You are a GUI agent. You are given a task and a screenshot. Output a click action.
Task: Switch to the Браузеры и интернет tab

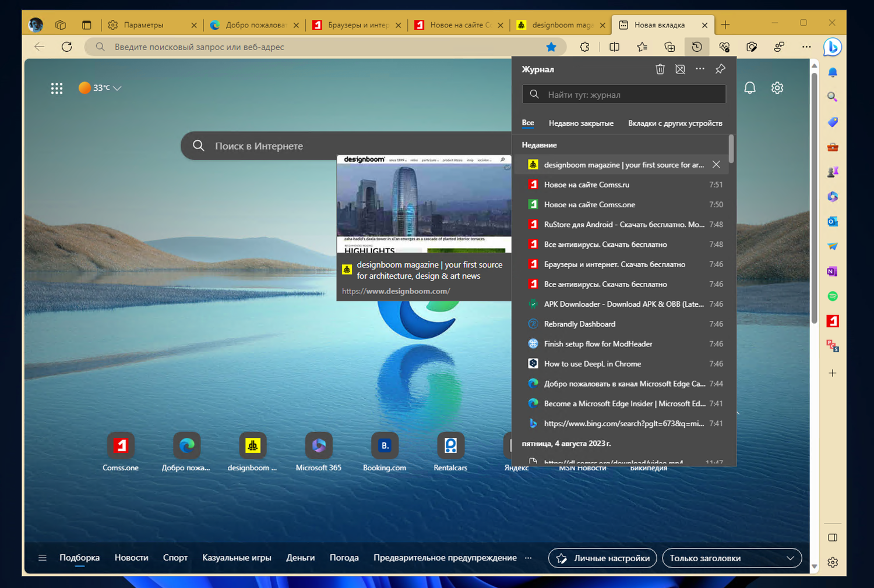pyautogui.click(x=356, y=25)
